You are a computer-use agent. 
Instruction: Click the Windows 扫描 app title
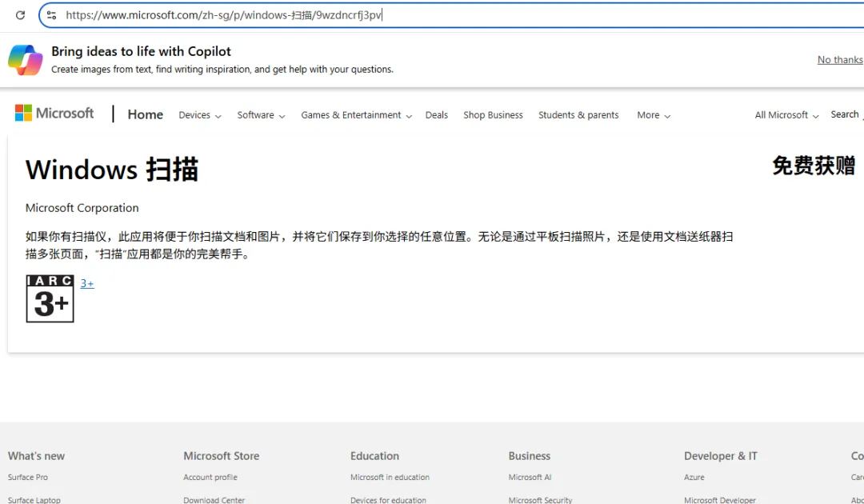112,170
